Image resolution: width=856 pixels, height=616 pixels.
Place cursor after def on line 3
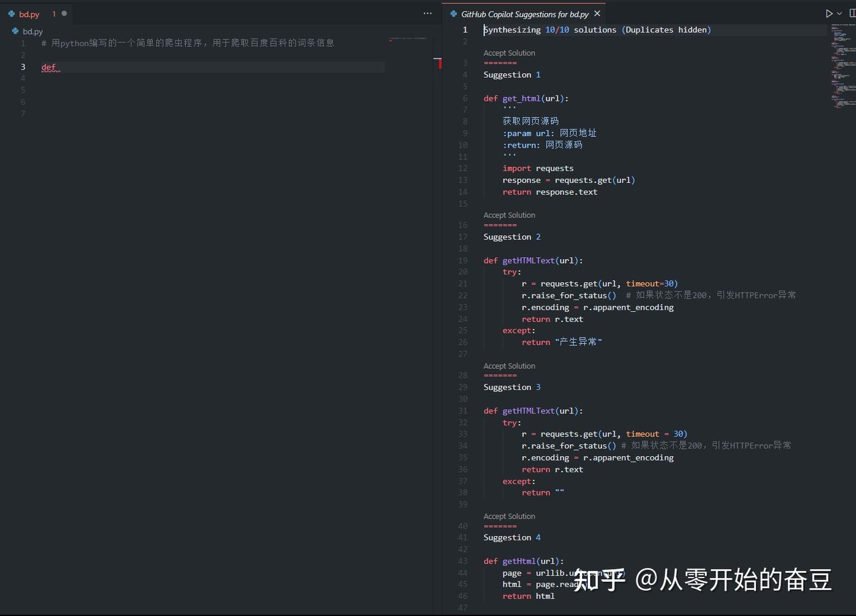[x=59, y=67]
